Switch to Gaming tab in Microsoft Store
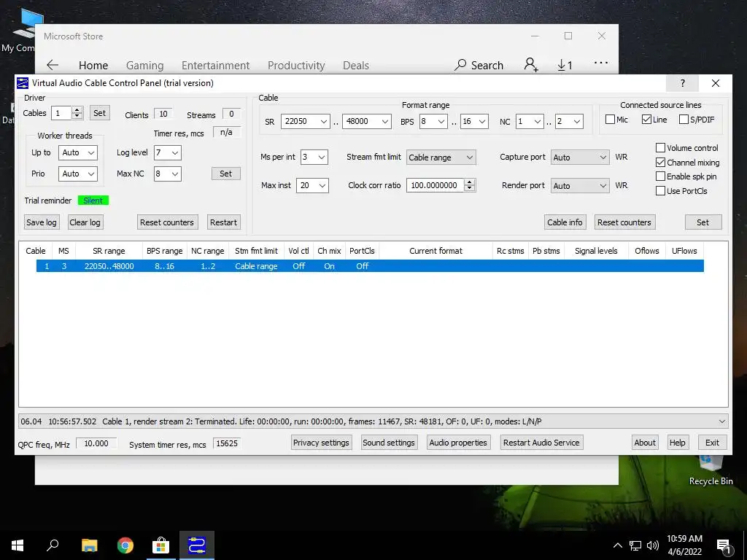The height and width of the screenshot is (560, 747). click(145, 65)
